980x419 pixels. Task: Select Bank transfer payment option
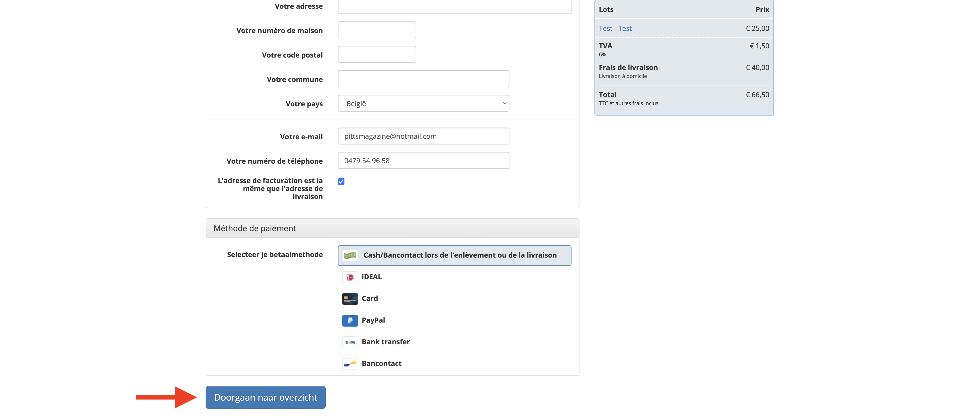(385, 342)
